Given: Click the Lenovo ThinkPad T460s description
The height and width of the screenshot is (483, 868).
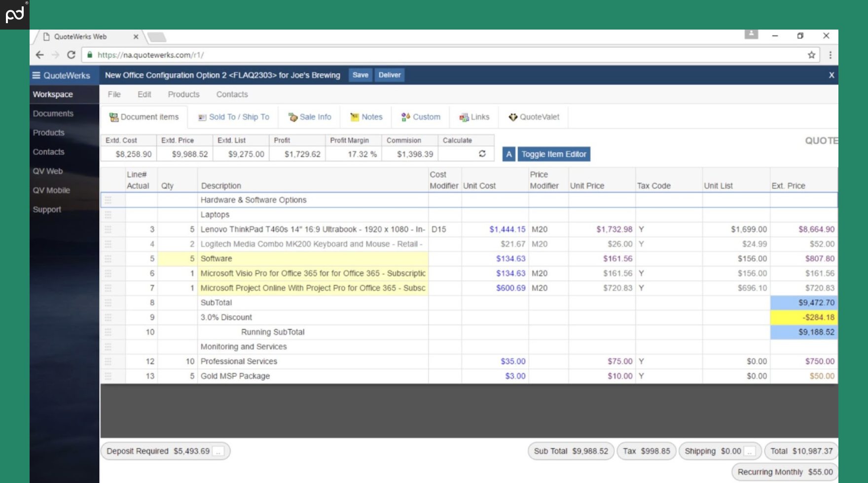Looking at the screenshot, I should pyautogui.click(x=313, y=229).
